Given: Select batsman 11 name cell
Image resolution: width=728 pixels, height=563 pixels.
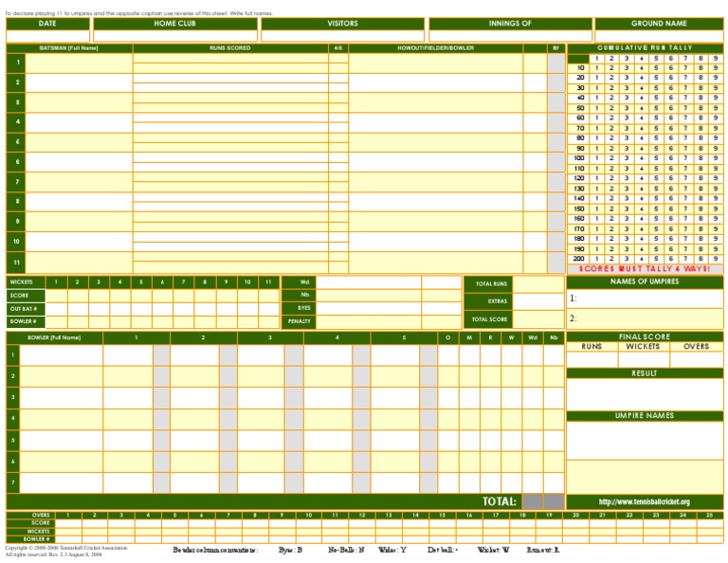Looking at the screenshot, I should (79, 263).
